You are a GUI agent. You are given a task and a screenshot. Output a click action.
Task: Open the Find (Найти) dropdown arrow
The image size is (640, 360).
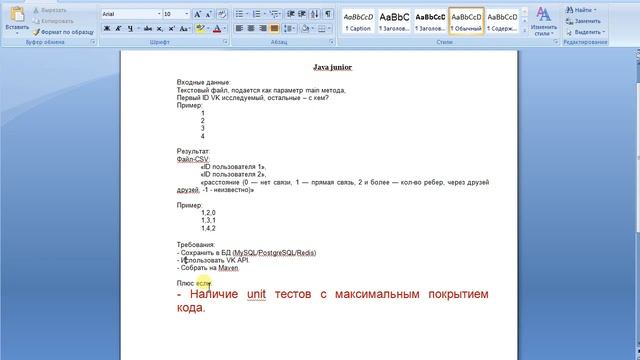click(595, 10)
